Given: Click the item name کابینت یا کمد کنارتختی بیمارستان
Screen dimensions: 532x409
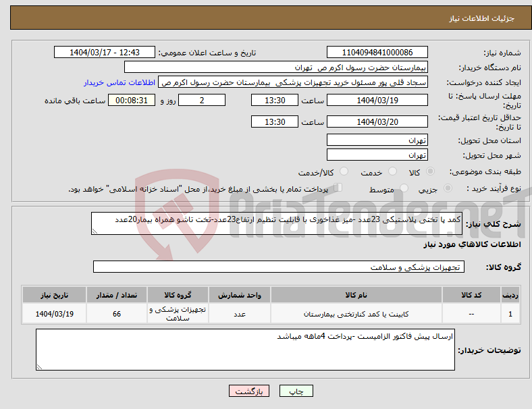Looking at the screenshot, I should (x=356, y=315).
